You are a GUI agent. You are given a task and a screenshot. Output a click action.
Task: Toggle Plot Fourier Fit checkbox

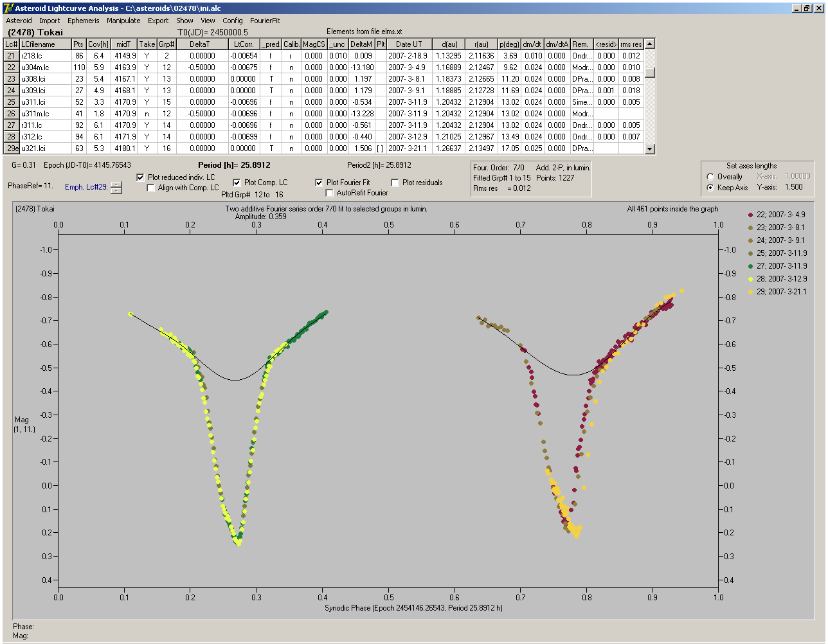pos(319,183)
